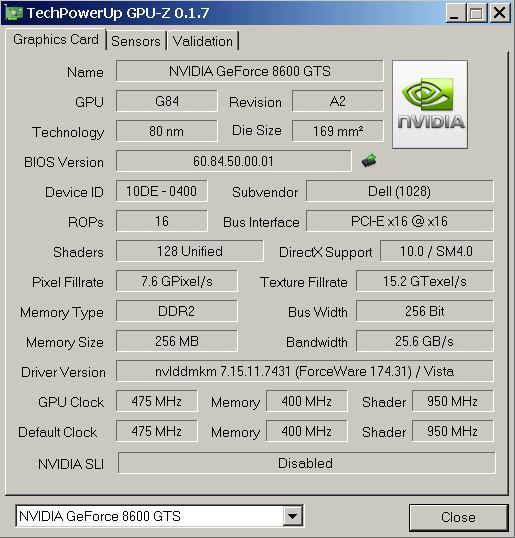Click DirectX Support field 10.0 / SM4.0
This screenshot has height=538, width=515.
pos(437,251)
